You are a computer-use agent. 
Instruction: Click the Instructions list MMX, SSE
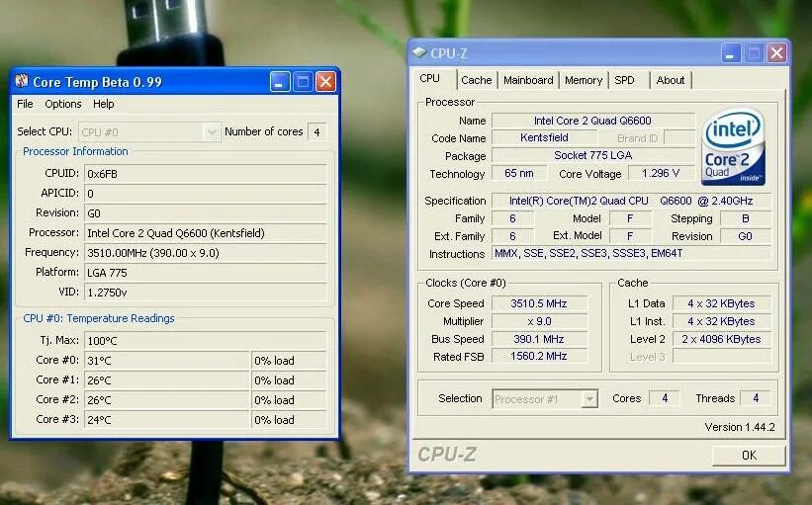coord(631,254)
